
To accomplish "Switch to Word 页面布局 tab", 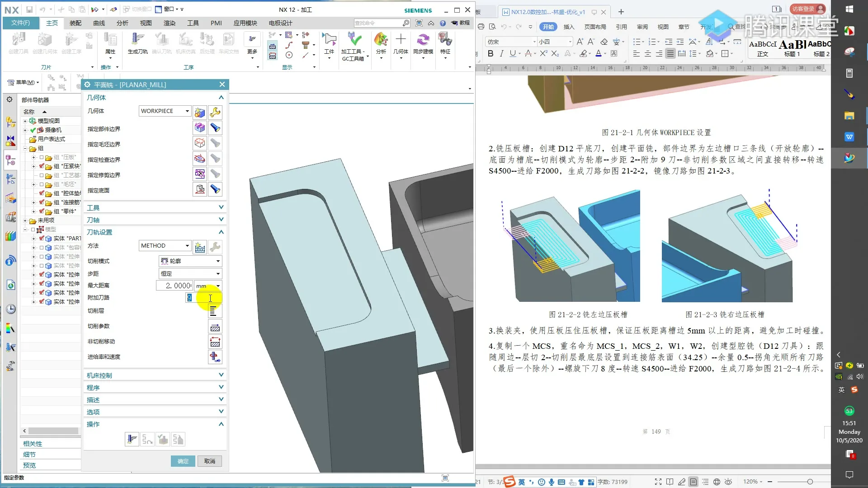I will tap(595, 27).
